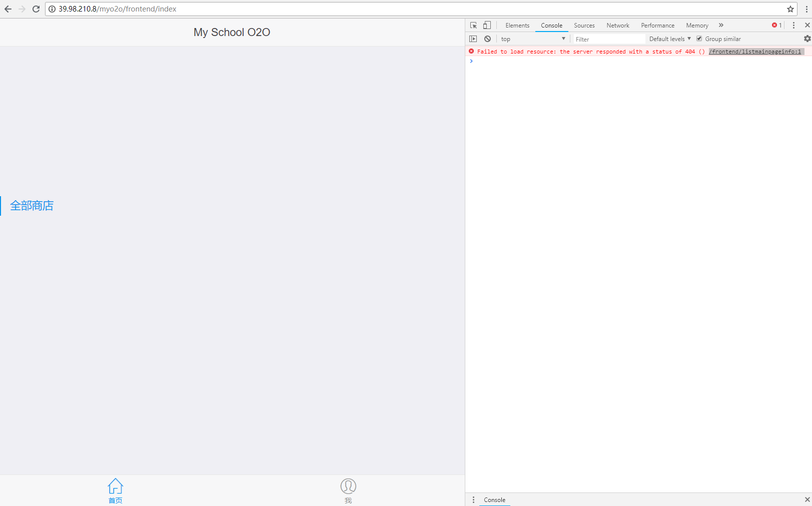812x506 pixels.
Task: Open the drawer's three-dot menu
Action: tap(473, 499)
